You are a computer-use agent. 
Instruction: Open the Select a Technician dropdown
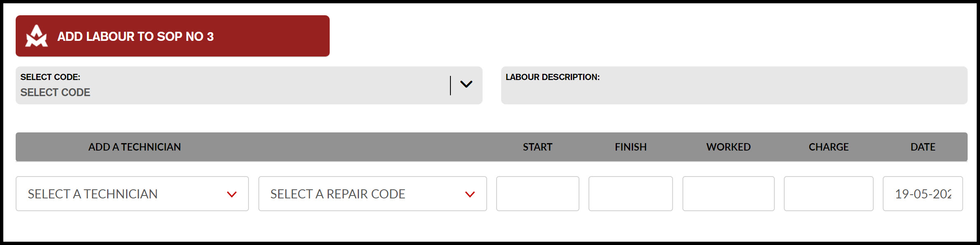tap(132, 194)
